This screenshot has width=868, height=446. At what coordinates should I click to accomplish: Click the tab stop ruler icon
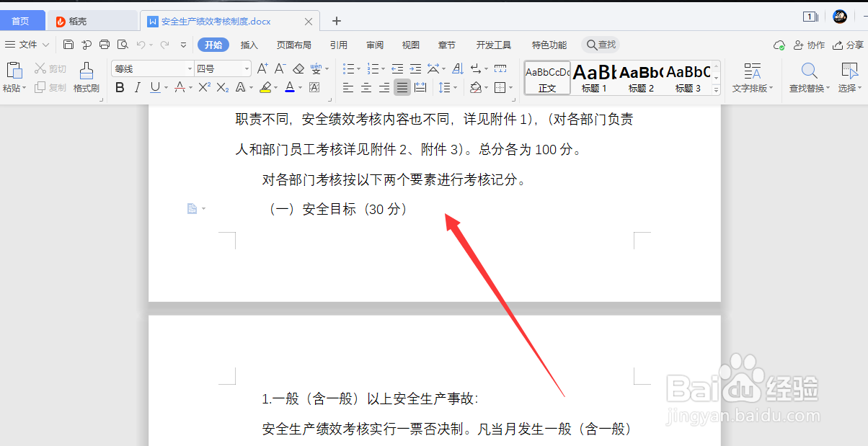point(500,68)
